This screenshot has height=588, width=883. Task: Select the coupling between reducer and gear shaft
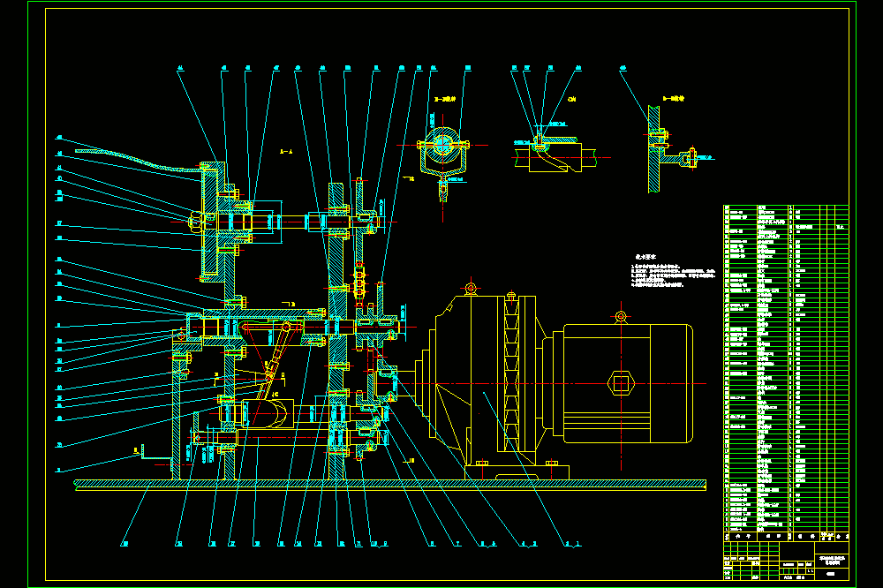click(x=385, y=383)
